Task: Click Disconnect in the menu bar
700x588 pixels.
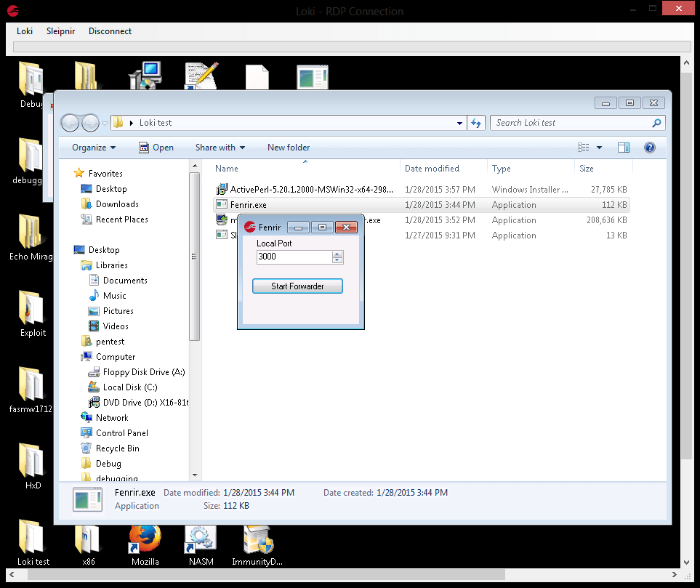Action: pyautogui.click(x=110, y=31)
